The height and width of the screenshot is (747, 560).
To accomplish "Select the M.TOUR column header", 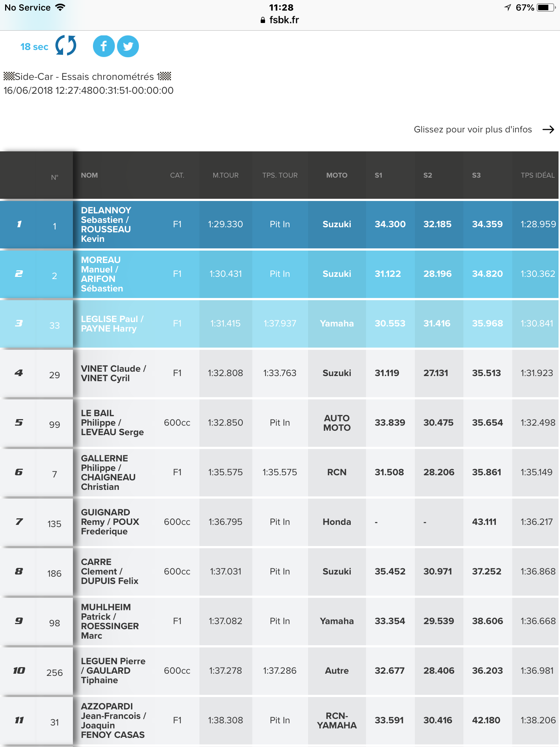I will tap(226, 175).
